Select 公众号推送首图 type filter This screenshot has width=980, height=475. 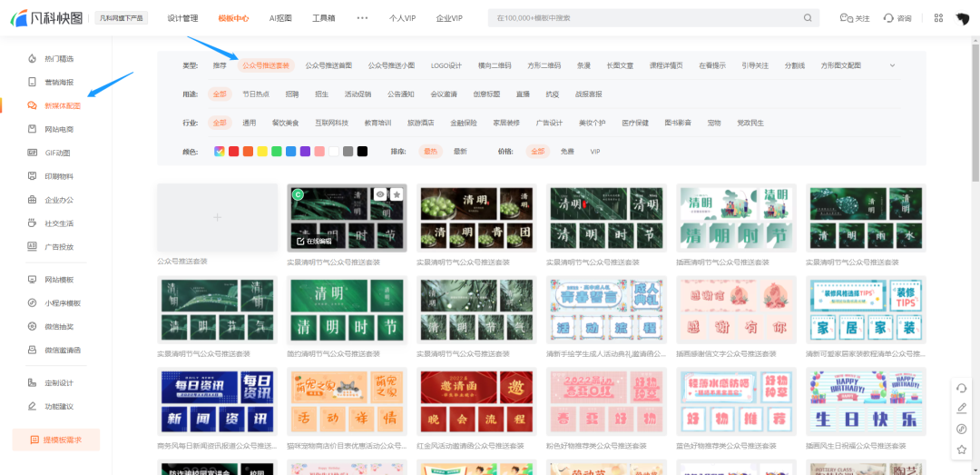click(328, 65)
